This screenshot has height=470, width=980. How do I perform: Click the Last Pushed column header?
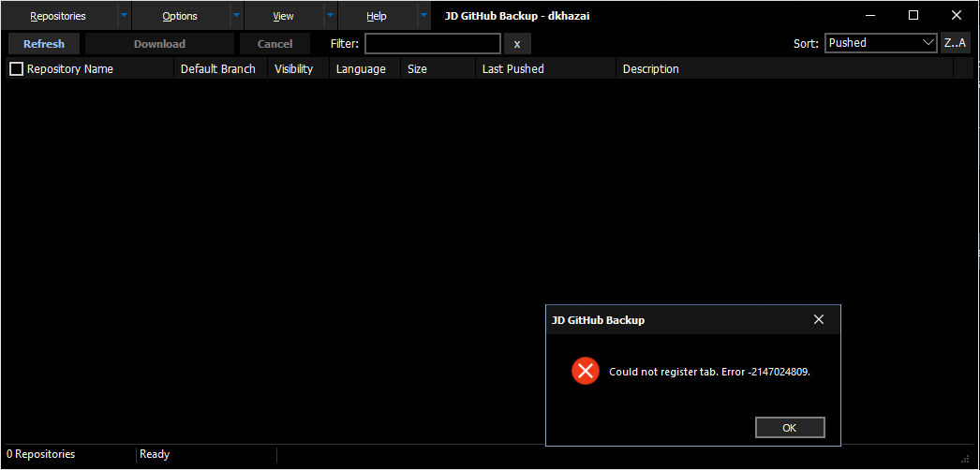click(545, 68)
